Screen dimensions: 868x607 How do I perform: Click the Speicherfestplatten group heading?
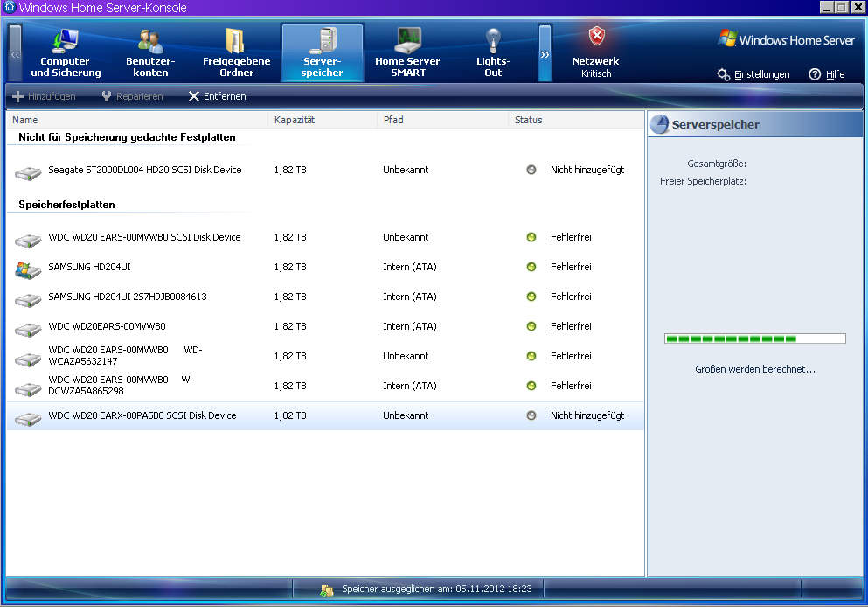[66, 205]
